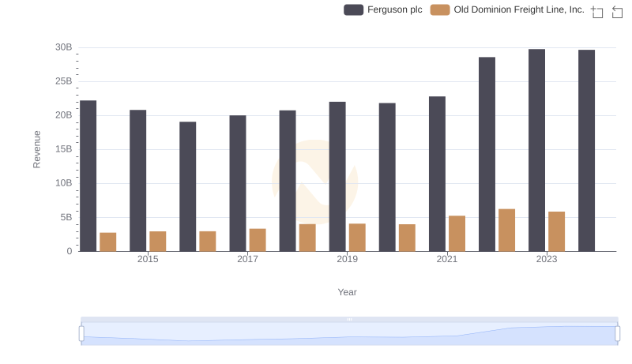Click the 2023 x-axis label
The width and height of the screenshot is (632, 364).
pos(547,259)
